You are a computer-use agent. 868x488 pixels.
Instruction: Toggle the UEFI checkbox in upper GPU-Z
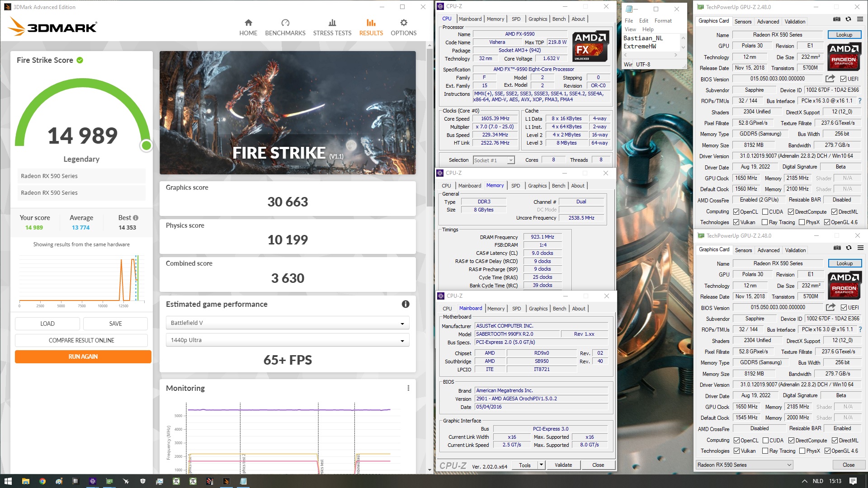point(843,79)
